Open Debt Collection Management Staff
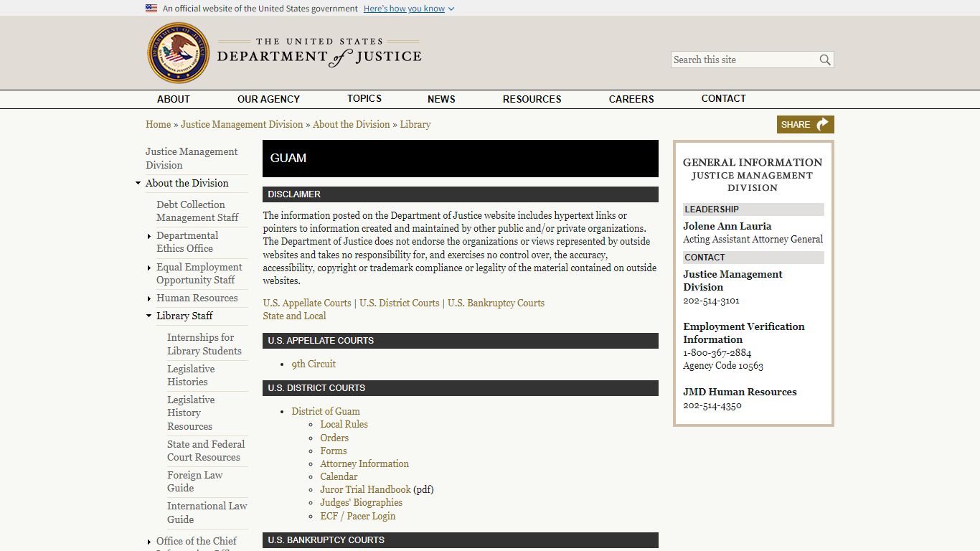Viewport: 980px width, 551px height. pyautogui.click(x=197, y=211)
